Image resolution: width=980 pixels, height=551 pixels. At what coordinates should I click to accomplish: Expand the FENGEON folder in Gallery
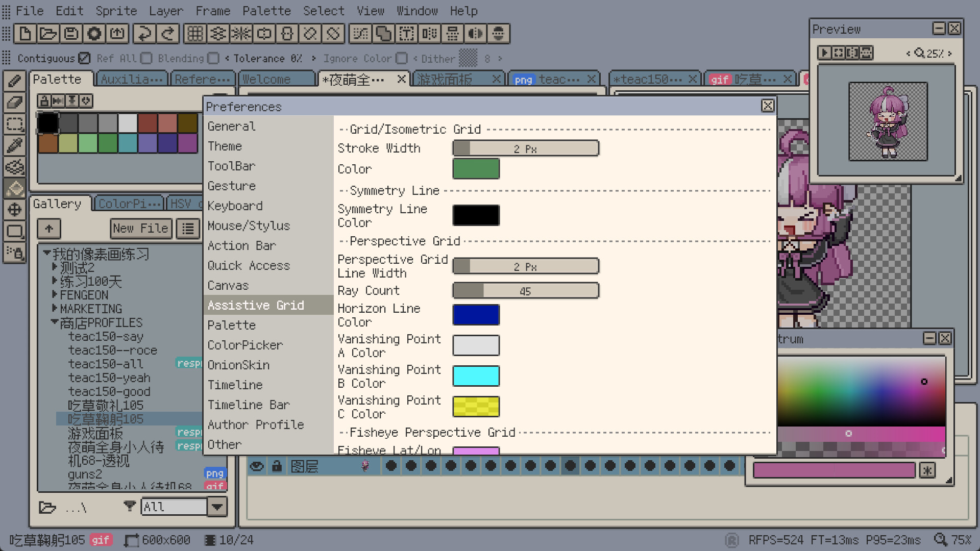click(55, 295)
